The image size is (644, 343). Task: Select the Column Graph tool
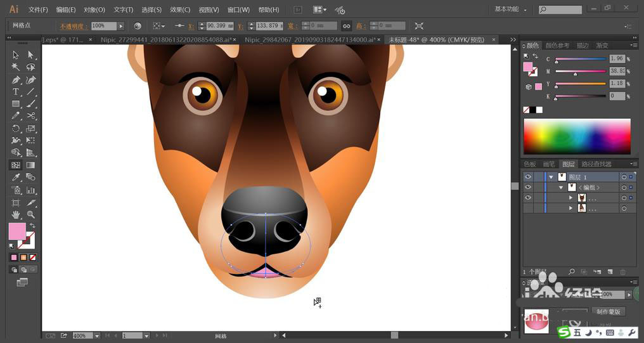30,190
